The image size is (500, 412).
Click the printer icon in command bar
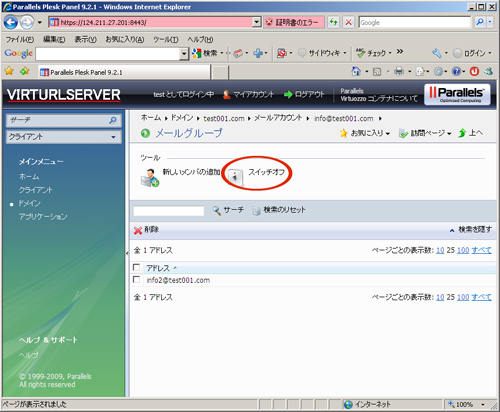click(x=399, y=71)
